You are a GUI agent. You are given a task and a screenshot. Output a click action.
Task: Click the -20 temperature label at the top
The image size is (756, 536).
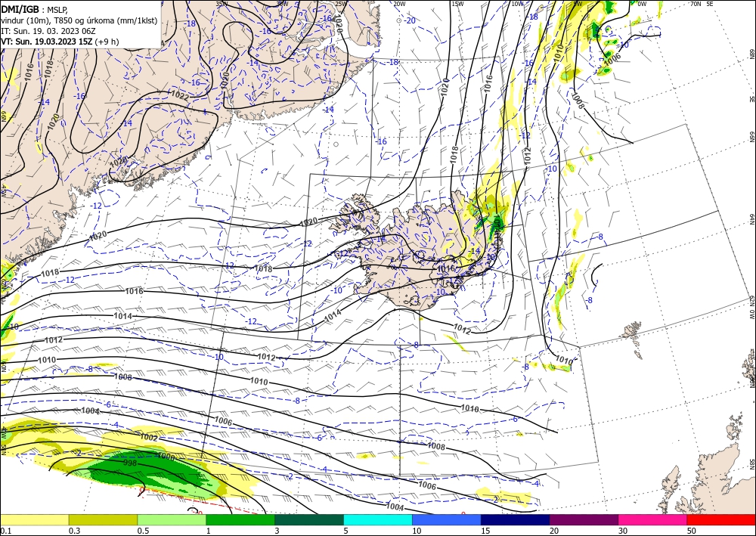tap(410, 20)
